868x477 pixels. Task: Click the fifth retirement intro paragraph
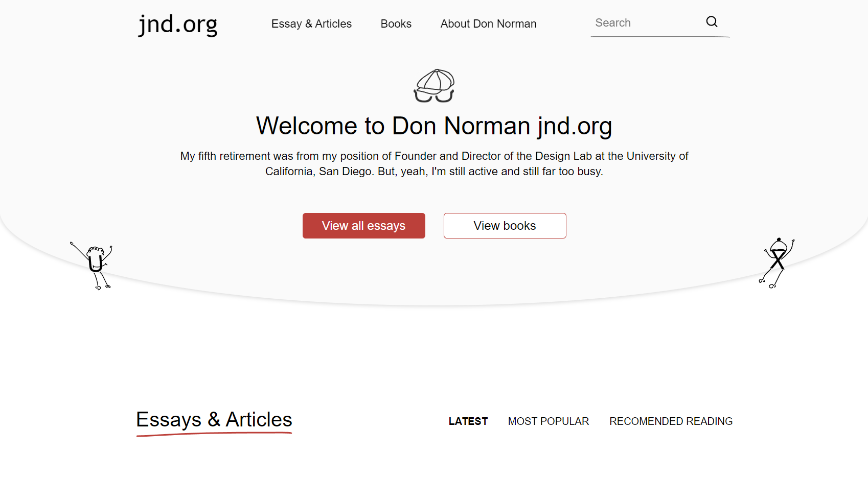pos(434,163)
